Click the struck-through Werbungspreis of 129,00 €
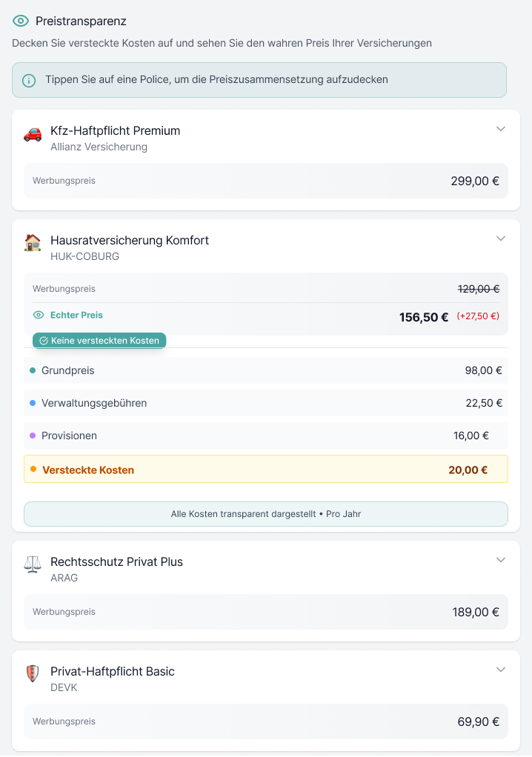 (479, 289)
